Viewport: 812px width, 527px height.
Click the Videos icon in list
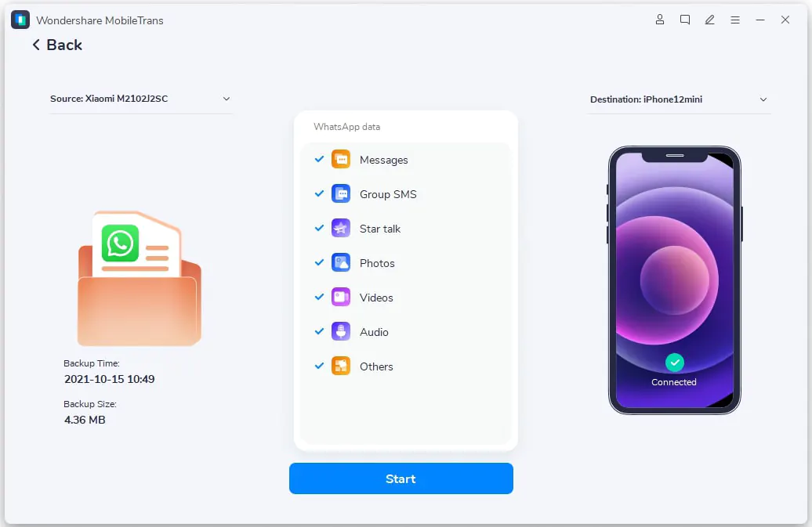click(341, 298)
